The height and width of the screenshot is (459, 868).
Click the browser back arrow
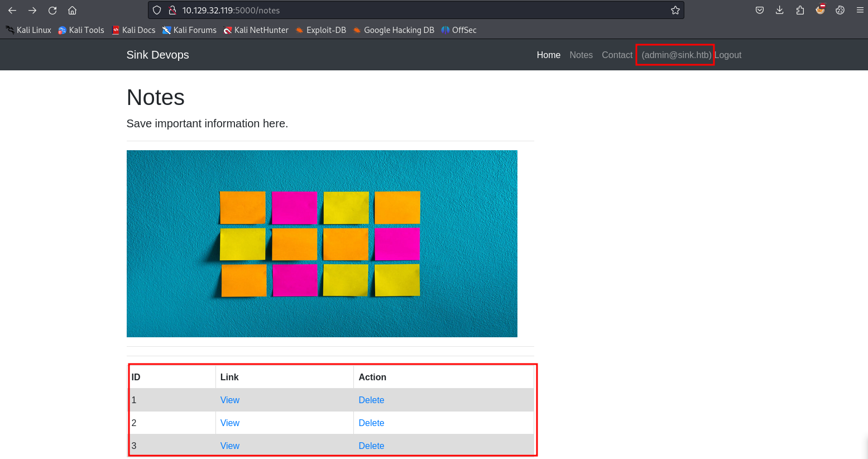[x=12, y=10]
